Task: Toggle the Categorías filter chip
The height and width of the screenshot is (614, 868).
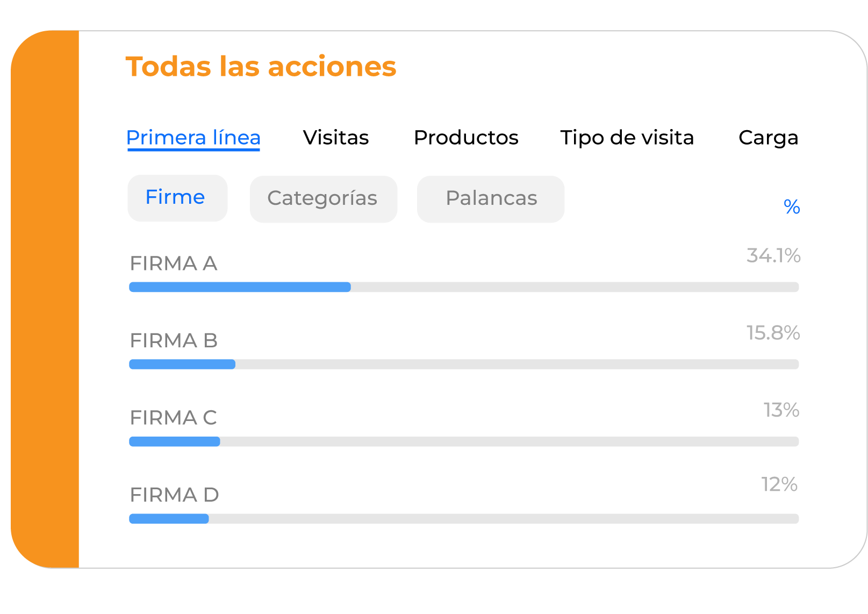Action: pyautogui.click(x=324, y=199)
